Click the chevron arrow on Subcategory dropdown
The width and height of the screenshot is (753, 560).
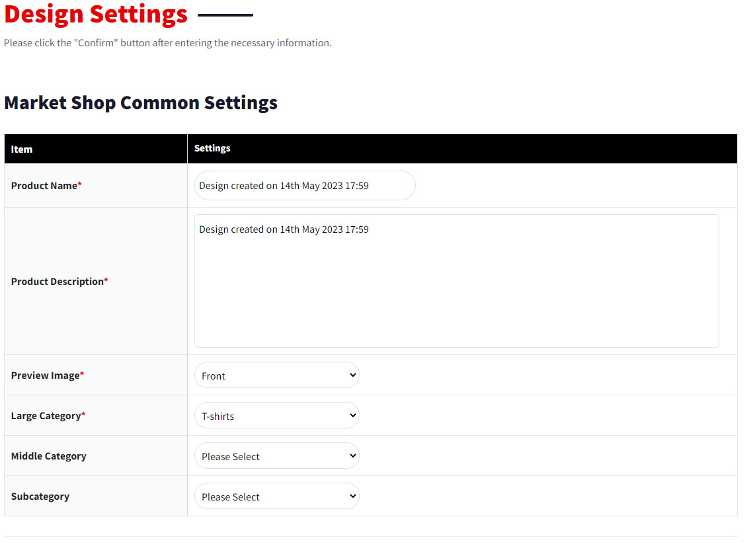pyautogui.click(x=352, y=497)
